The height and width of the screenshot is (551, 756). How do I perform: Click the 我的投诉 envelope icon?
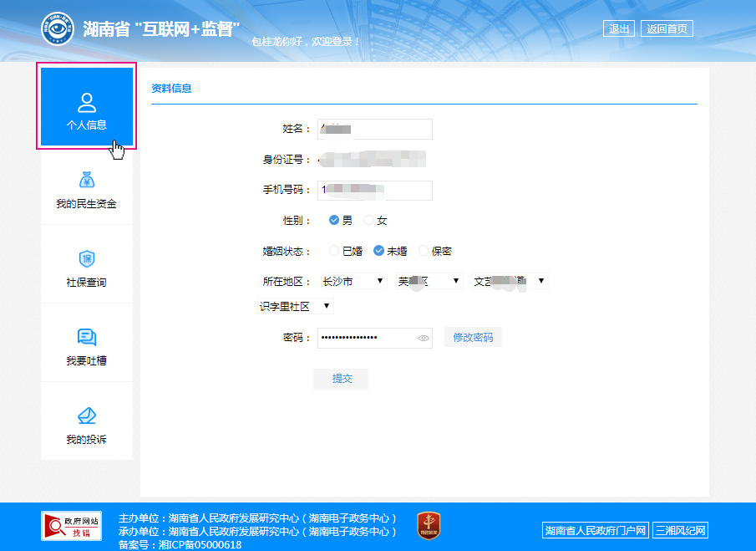87,416
